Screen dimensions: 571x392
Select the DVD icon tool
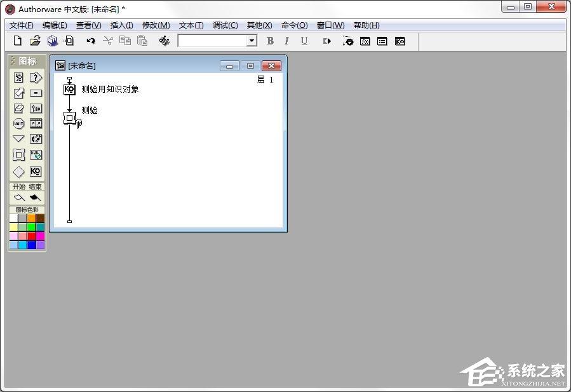coord(36,154)
